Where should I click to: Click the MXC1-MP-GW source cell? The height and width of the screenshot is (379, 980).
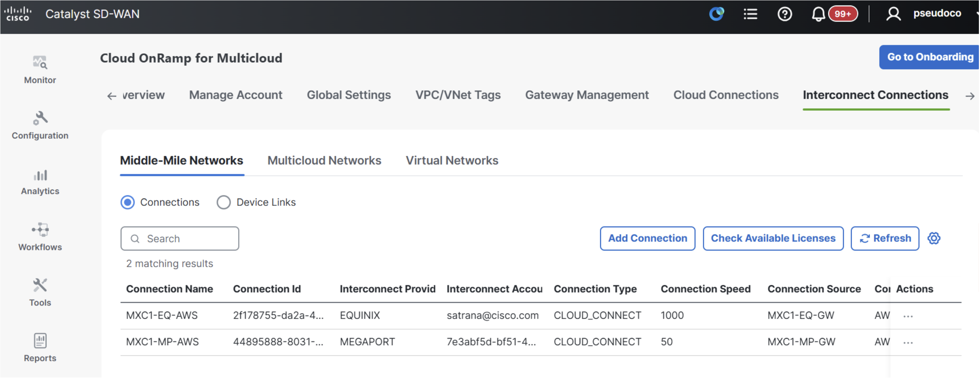[x=802, y=342]
